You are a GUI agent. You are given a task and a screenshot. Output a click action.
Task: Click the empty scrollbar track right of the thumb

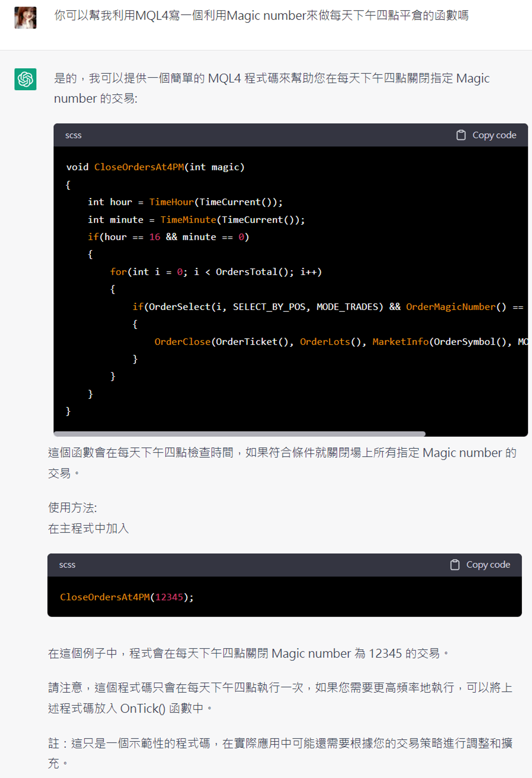coord(475,434)
